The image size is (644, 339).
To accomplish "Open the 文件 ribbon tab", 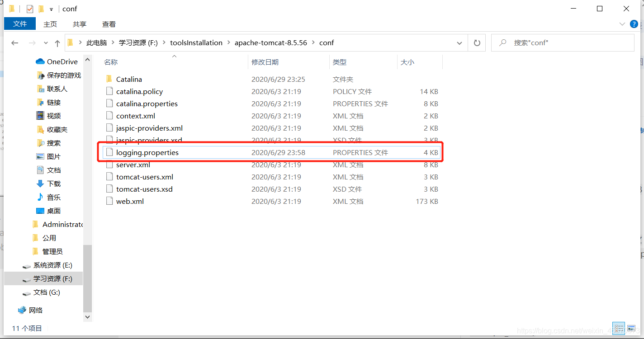I will tap(20, 24).
